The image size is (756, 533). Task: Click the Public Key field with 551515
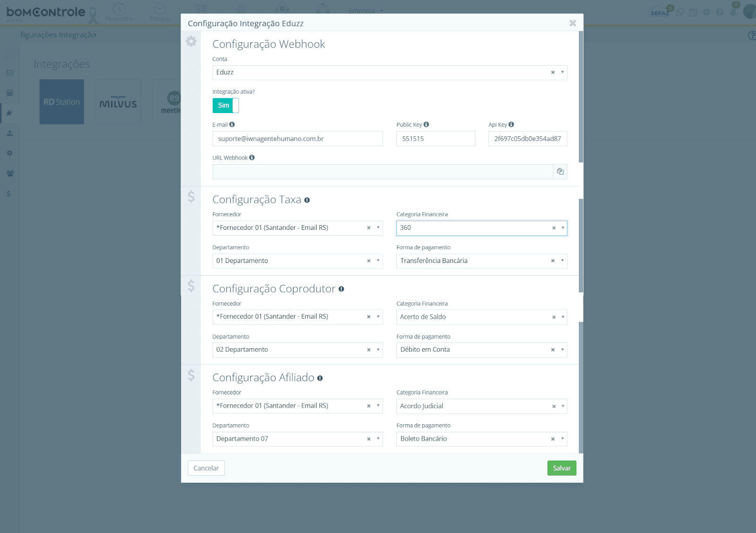[436, 139]
